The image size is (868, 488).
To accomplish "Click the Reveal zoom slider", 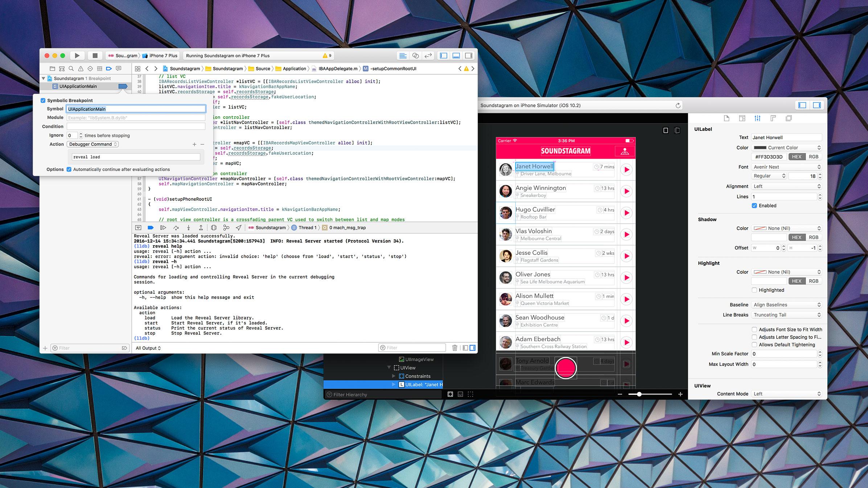I will (x=650, y=394).
